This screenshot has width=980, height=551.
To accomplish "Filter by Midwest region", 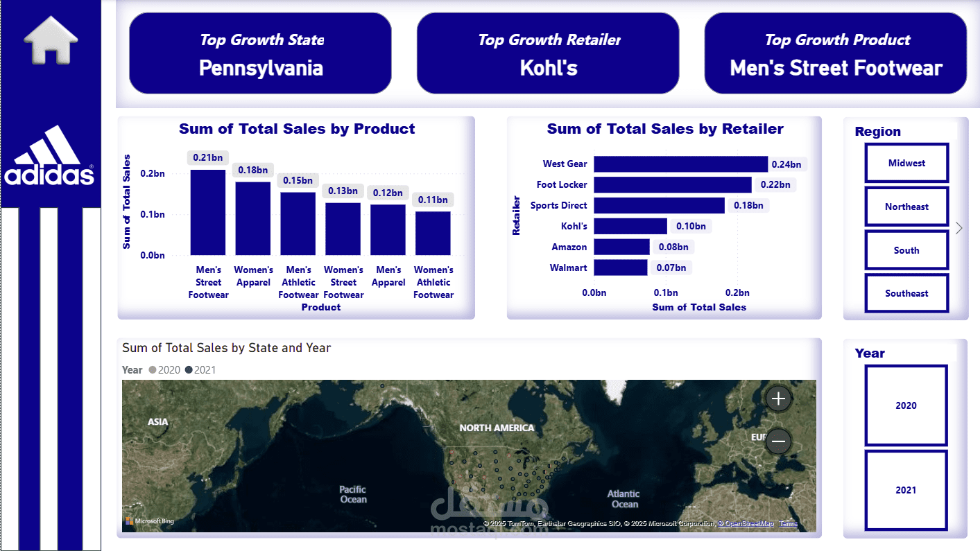I will 906,164.
